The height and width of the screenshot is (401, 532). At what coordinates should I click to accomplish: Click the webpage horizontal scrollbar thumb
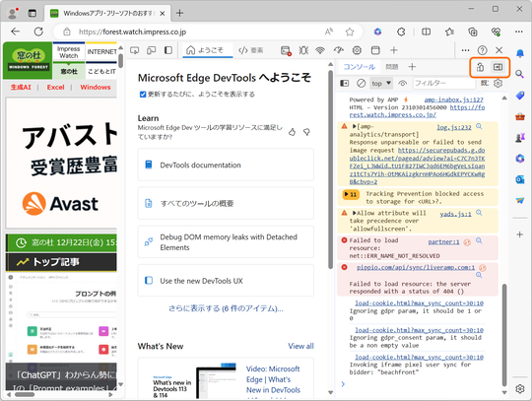click(x=25, y=394)
